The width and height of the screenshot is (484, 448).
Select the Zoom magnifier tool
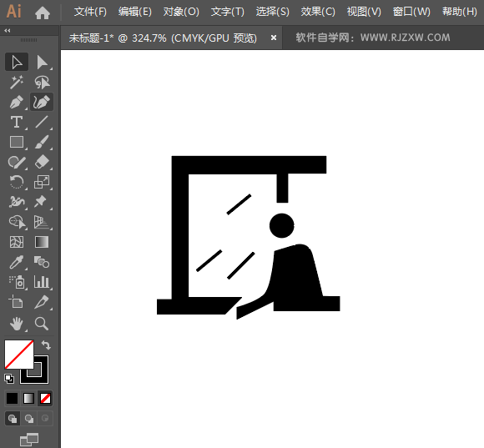click(x=42, y=324)
